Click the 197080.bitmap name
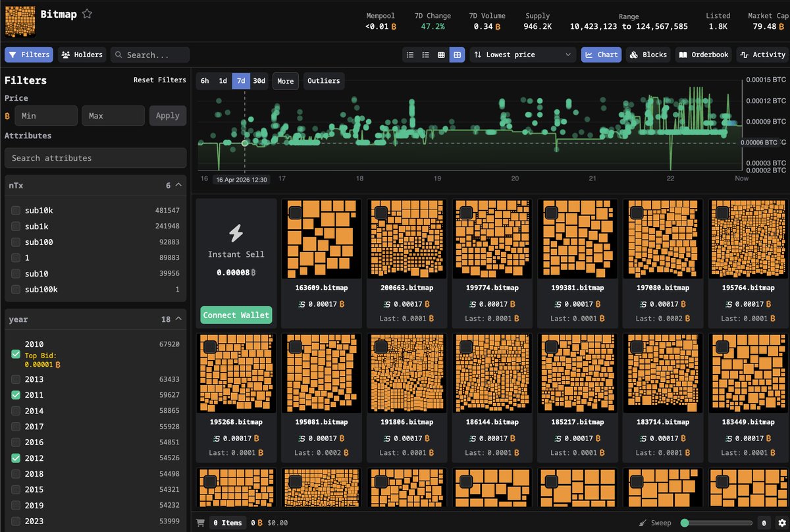The image size is (790, 532). (x=663, y=288)
